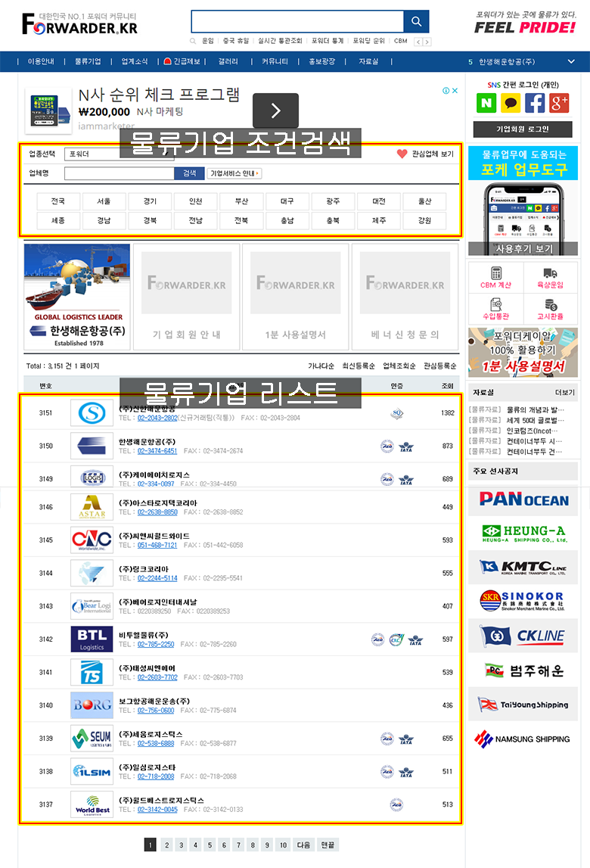Open CK LINE carrier logo
The width and height of the screenshot is (590, 868).
523,636
